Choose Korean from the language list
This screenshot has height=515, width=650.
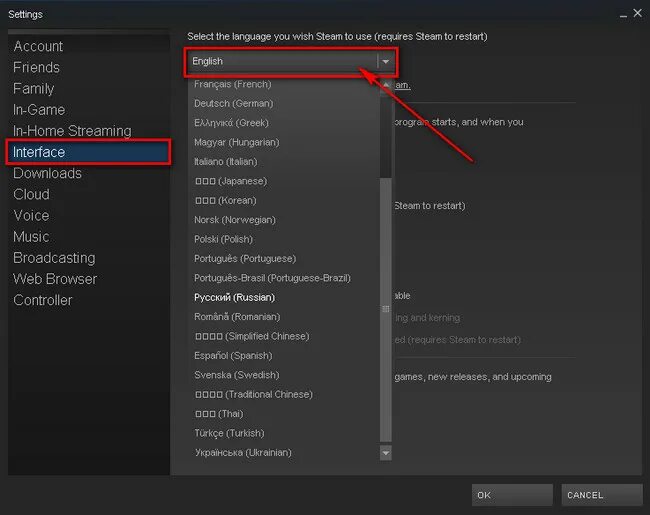[x=284, y=201]
